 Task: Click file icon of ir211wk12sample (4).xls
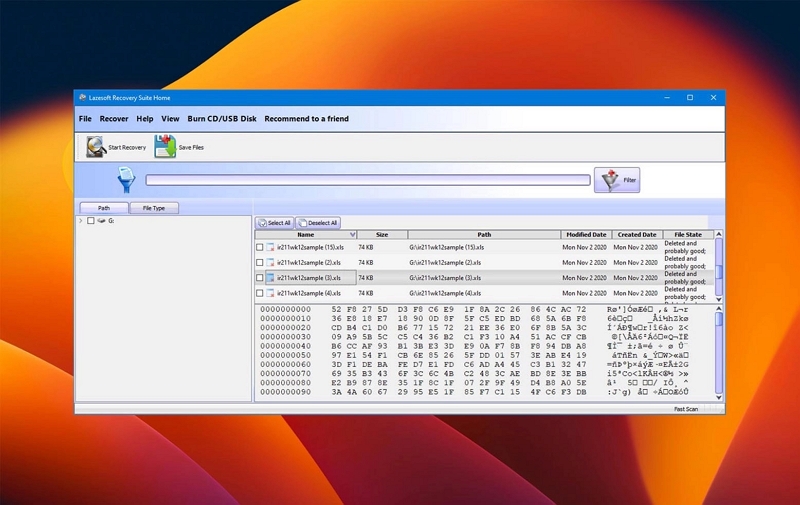270,293
